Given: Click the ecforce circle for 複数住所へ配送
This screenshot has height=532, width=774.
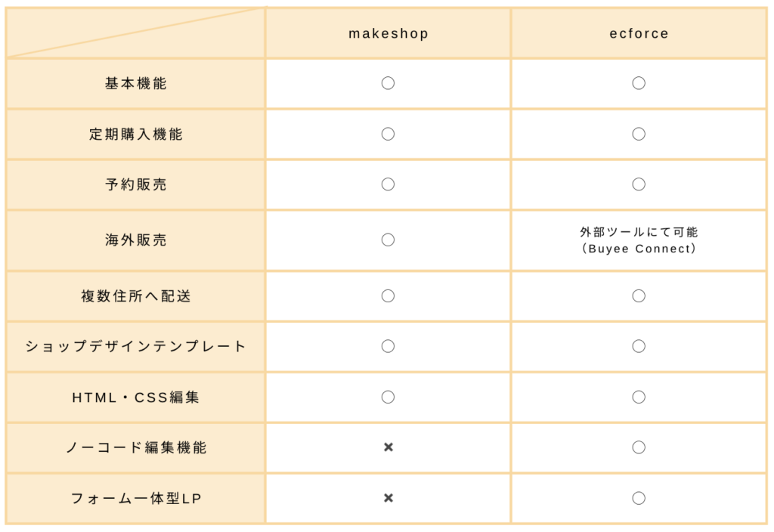Looking at the screenshot, I should point(639,295).
